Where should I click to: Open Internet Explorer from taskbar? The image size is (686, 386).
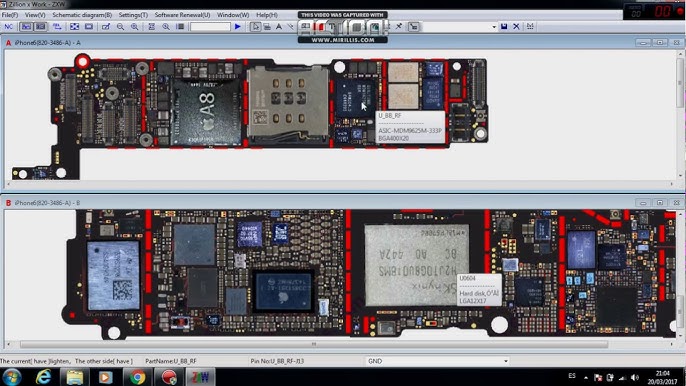point(43,377)
